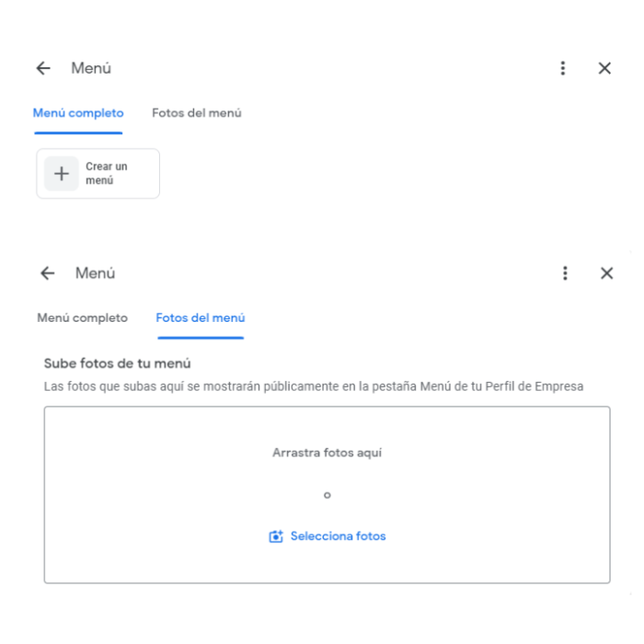The image size is (644, 644).
Task: Close the Sube fotos de tu menú panel
Action: point(606,273)
